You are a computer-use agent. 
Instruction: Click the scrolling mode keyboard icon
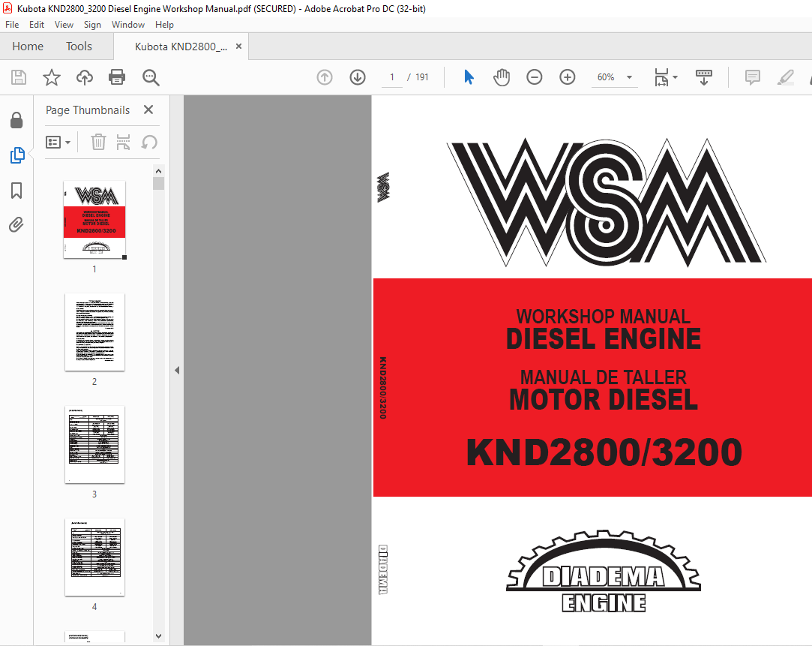[704, 77]
